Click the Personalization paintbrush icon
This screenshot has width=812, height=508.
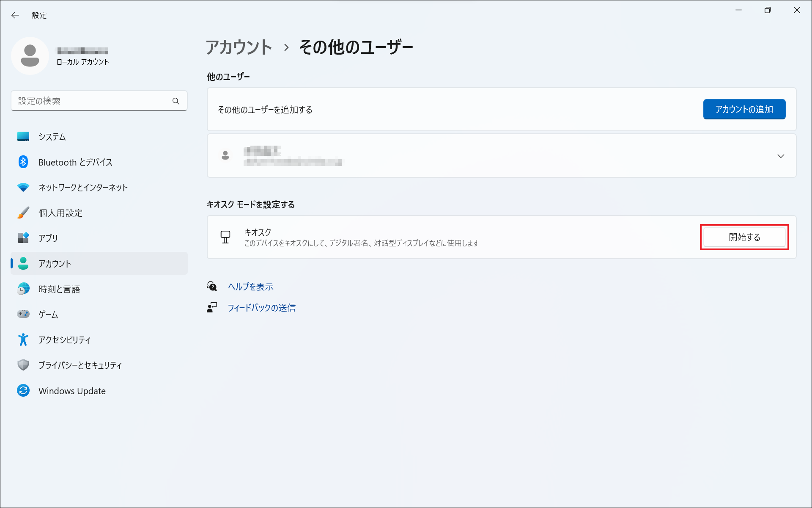(x=23, y=213)
